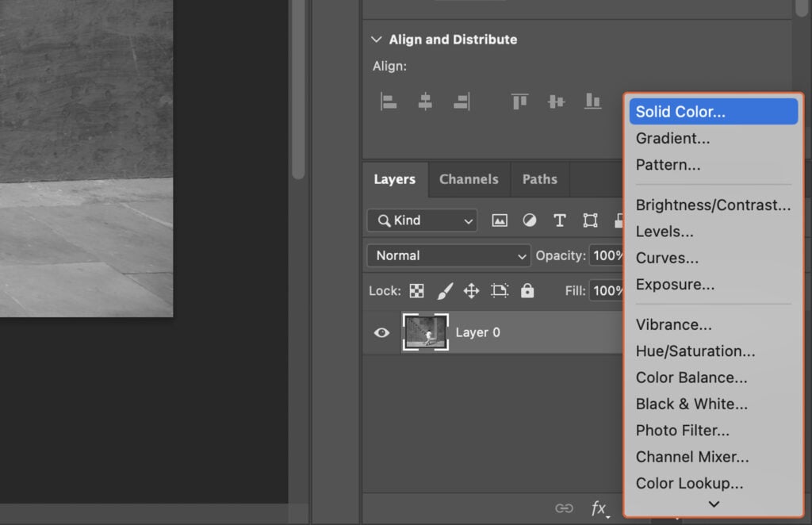Align horizontal centers using align icon
The height and width of the screenshot is (525, 812).
tap(426, 101)
